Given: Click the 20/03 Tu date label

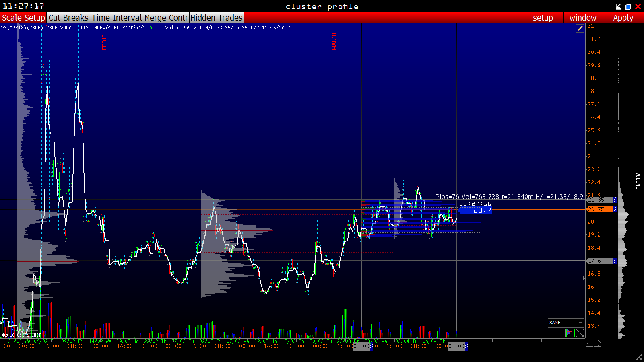Looking at the screenshot, I should pyautogui.click(x=321, y=341).
